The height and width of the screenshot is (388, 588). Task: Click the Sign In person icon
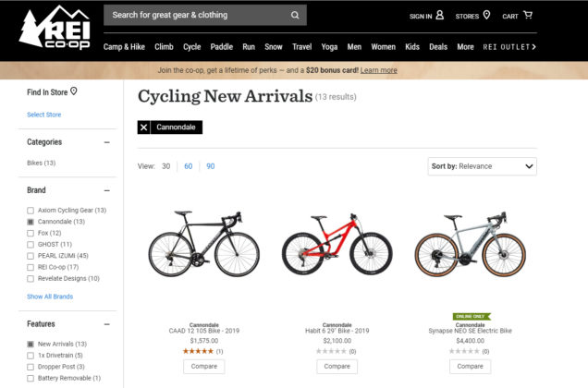(x=440, y=16)
